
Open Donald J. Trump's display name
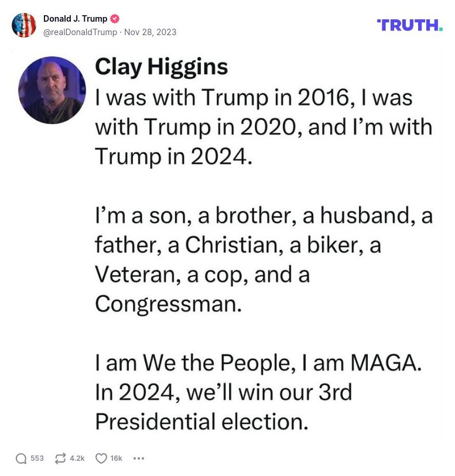click(73, 18)
